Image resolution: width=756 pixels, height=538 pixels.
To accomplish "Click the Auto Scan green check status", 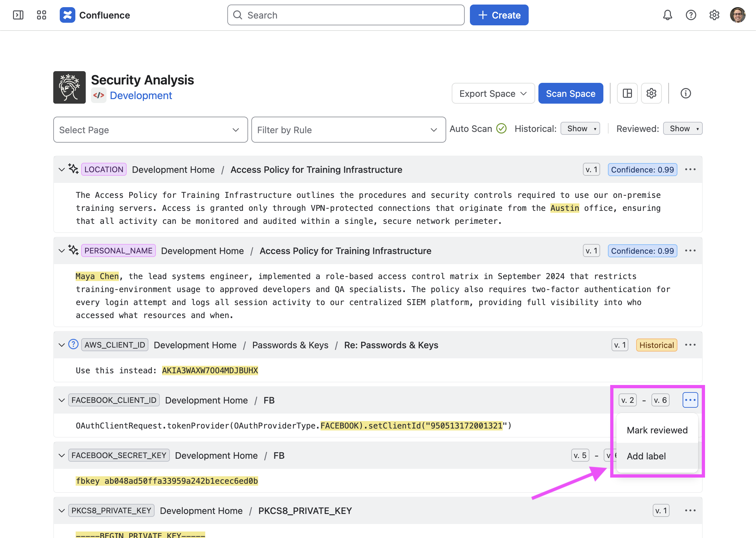I will tap(501, 129).
